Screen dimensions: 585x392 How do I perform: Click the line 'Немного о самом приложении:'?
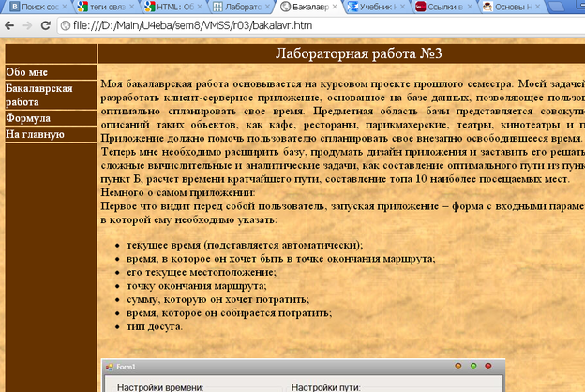pyautogui.click(x=178, y=192)
